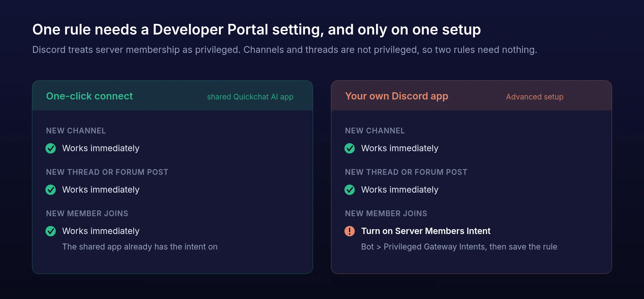Click green check under One-click connect New Channel
Viewport: 644px width, 299px height.
pos(51,148)
